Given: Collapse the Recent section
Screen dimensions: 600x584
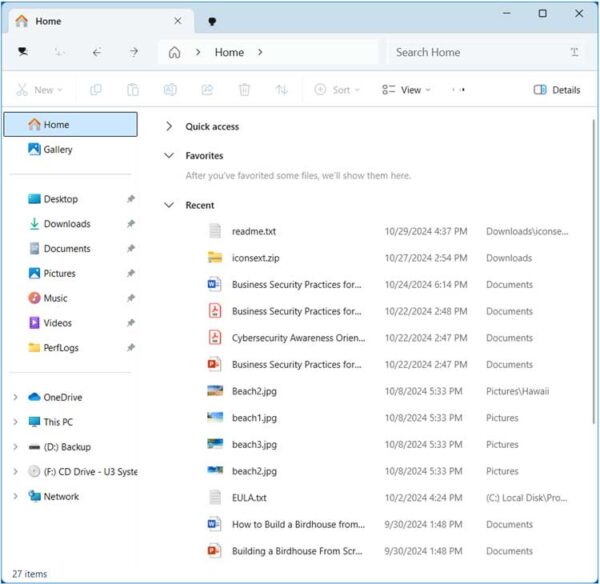Looking at the screenshot, I should [x=168, y=205].
